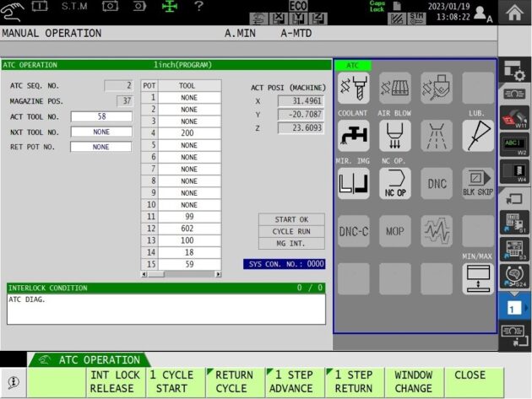Click 1 CYCLE START function key
The height and width of the screenshot is (399, 532).
click(176, 382)
